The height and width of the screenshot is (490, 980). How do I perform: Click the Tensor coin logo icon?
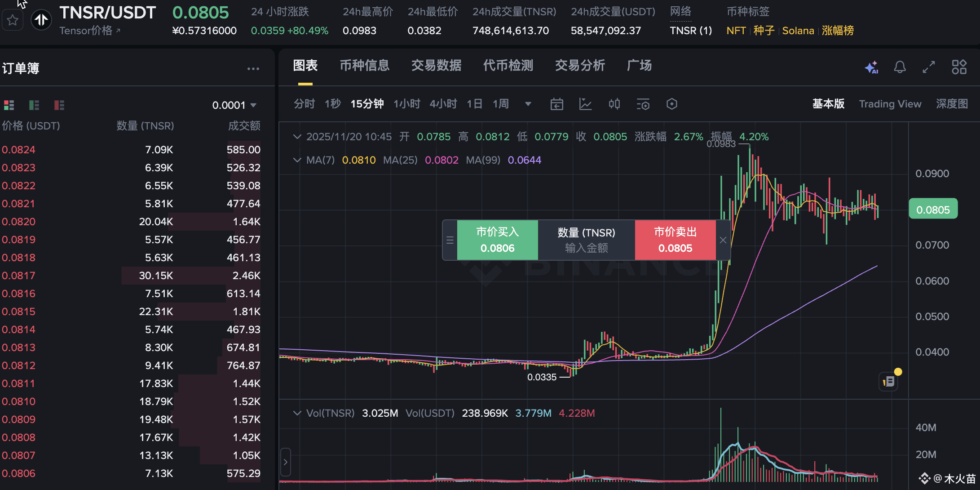click(x=41, y=20)
